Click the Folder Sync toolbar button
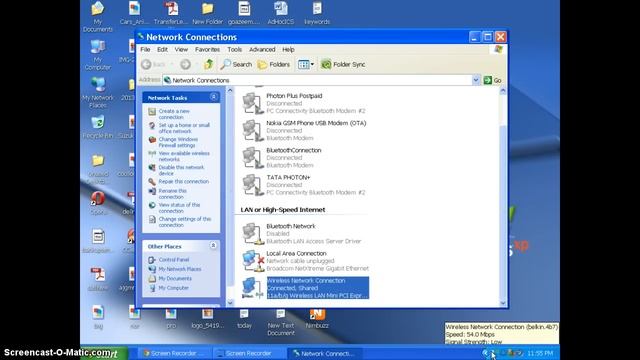Screen dimensions: 640x360 (343, 64)
